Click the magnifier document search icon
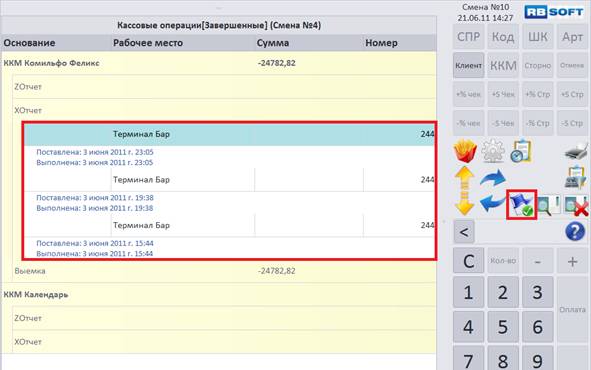 548,205
